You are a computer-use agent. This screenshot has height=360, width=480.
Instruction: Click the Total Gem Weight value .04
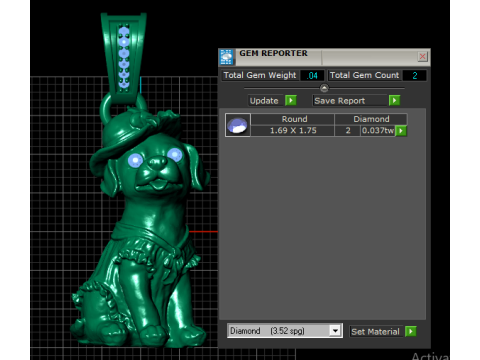[x=312, y=76]
